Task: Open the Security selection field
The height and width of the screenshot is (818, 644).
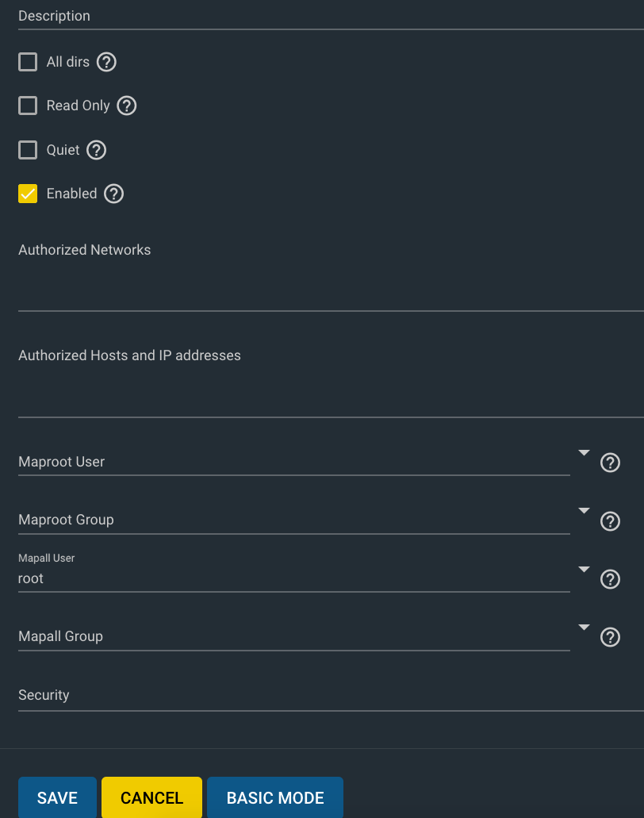Action: click(x=332, y=696)
